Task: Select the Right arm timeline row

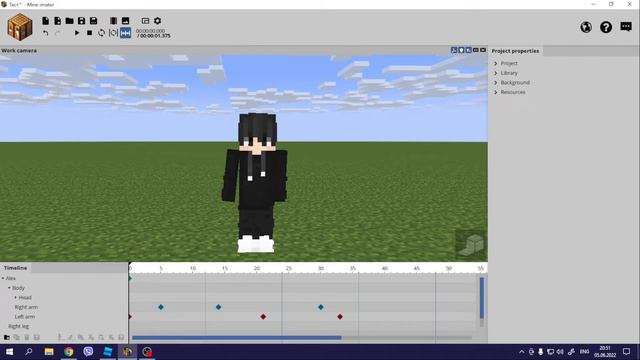Action: [26, 307]
